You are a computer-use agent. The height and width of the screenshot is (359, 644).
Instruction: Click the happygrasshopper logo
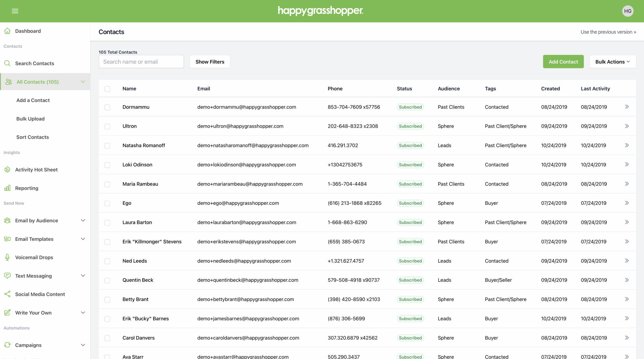(x=320, y=11)
